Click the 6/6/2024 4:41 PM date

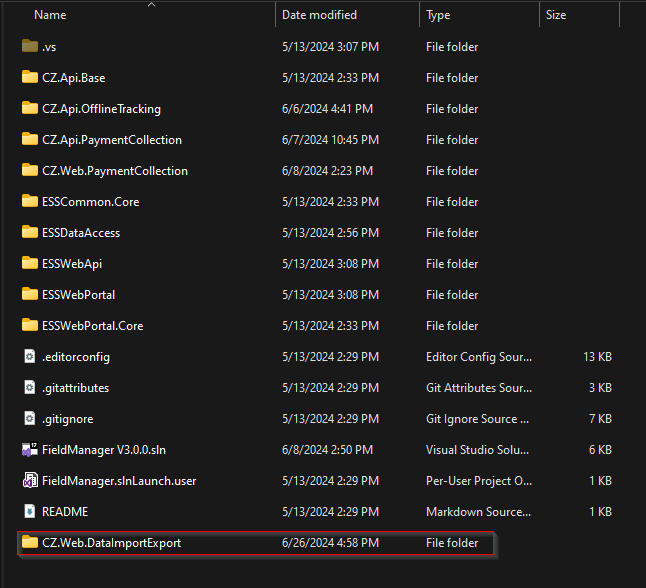pos(328,109)
